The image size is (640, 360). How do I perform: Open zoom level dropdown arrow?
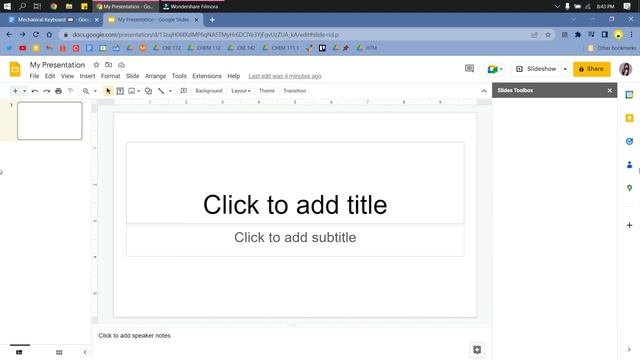tap(95, 91)
